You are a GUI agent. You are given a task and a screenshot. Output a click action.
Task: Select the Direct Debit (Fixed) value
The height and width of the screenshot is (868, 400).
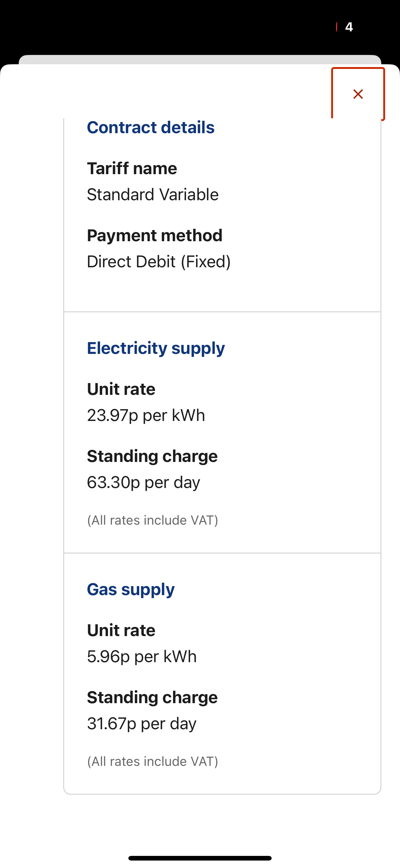click(158, 261)
